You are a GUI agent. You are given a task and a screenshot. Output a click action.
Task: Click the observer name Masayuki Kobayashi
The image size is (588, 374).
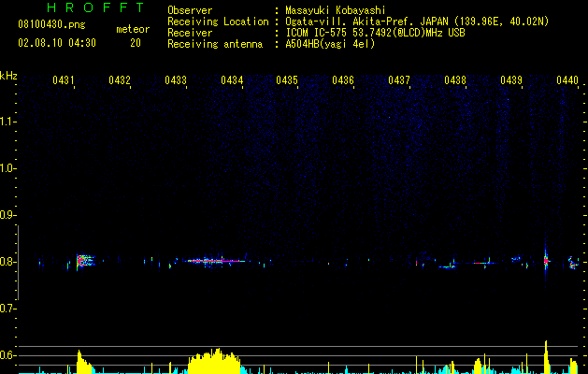point(336,10)
